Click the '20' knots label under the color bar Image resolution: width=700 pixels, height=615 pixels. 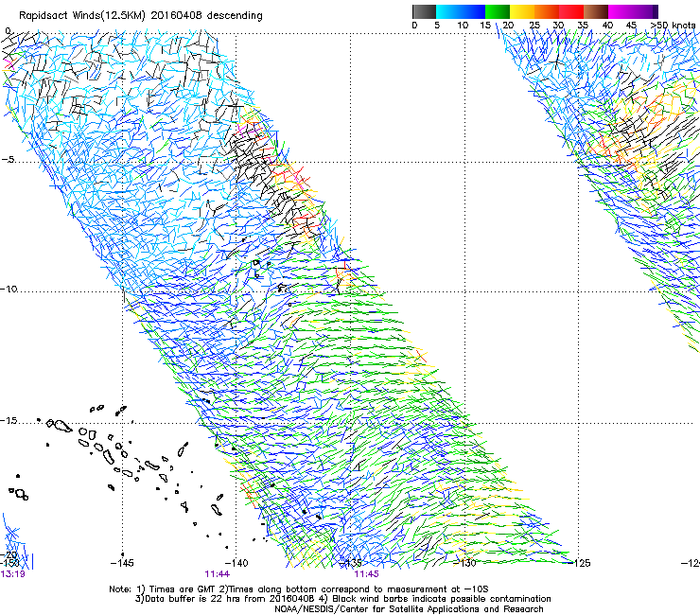[x=508, y=26]
